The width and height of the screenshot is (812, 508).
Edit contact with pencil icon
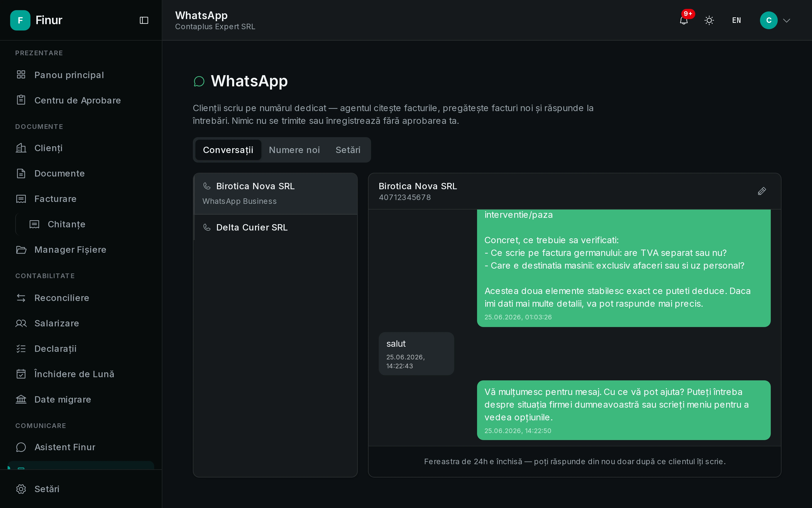(x=762, y=191)
